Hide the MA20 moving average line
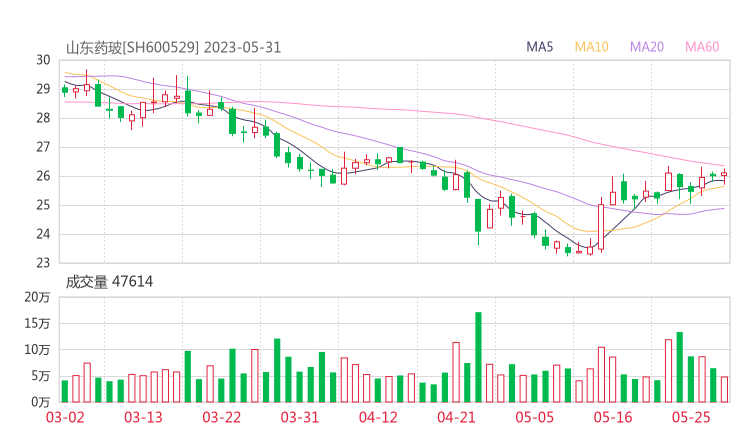The height and width of the screenshot is (440, 740). coord(647,47)
